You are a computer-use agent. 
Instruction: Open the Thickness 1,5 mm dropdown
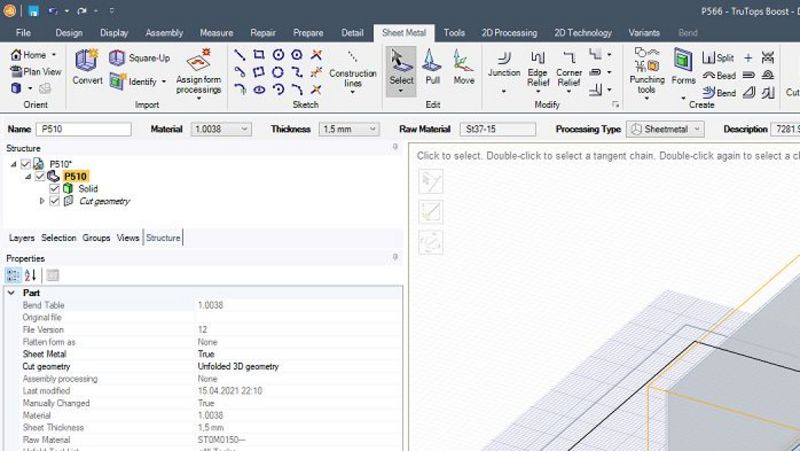click(x=349, y=129)
